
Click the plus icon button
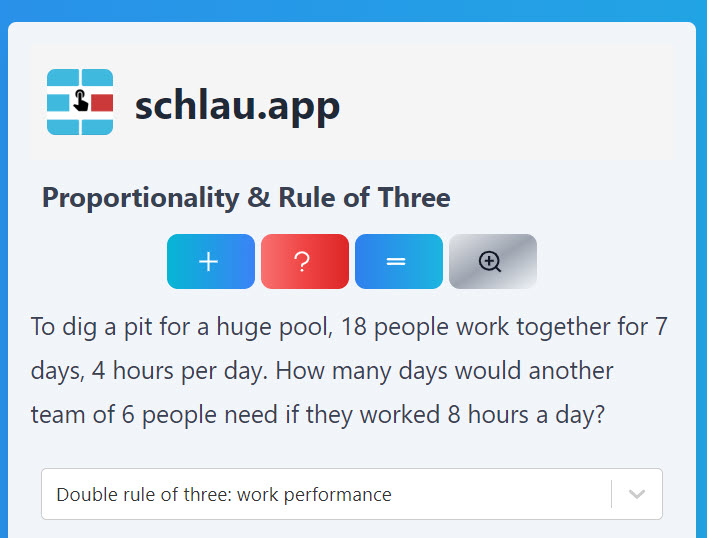211,262
